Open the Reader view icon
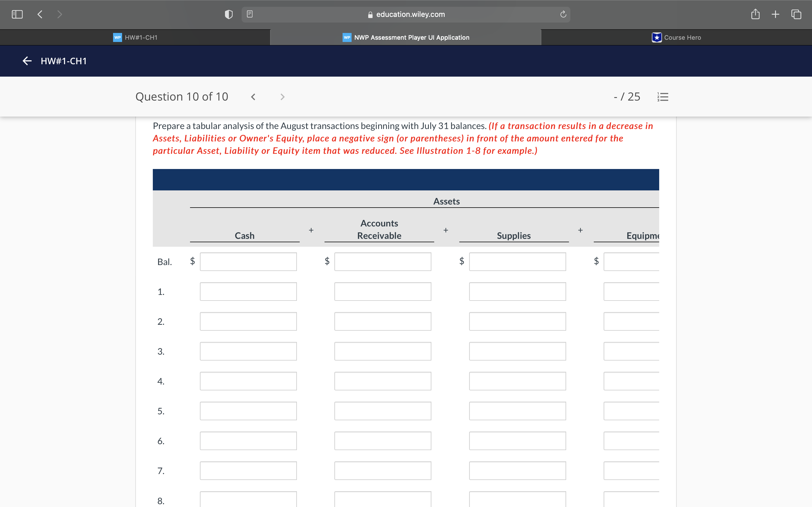812x507 pixels. [250, 14]
